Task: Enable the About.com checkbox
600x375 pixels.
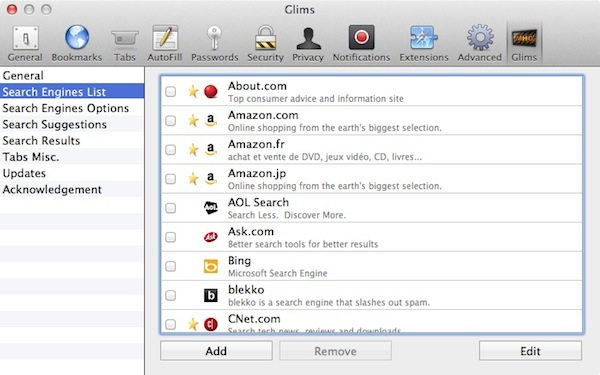Action: (x=171, y=92)
